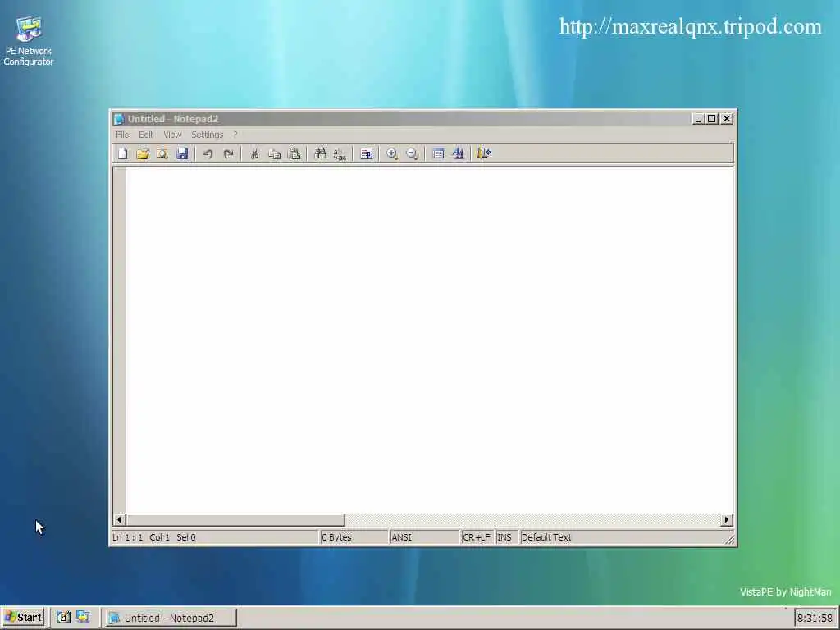Save the file with the floppy icon

pyautogui.click(x=182, y=153)
